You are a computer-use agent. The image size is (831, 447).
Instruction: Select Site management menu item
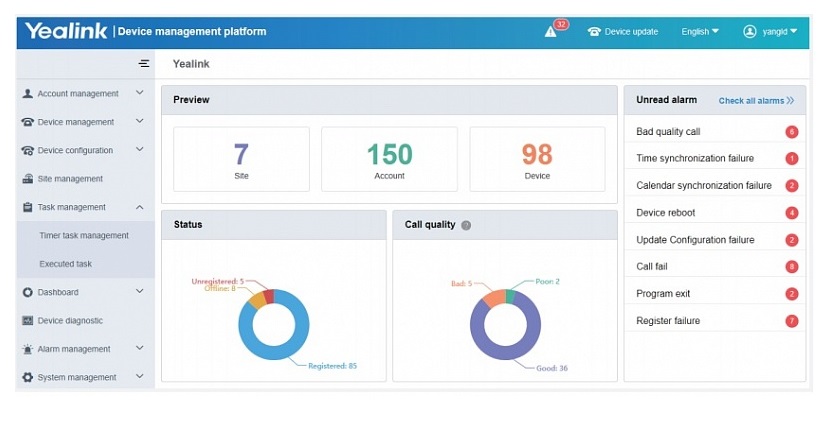click(70, 179)
